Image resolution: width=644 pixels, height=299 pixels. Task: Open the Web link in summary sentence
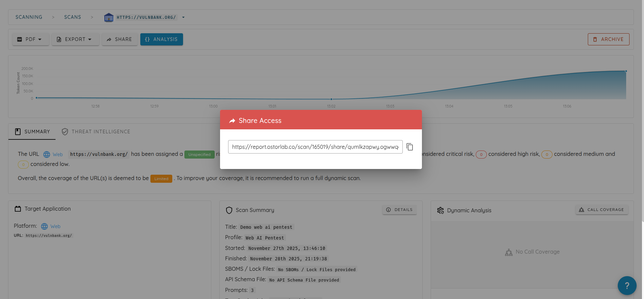58,155
